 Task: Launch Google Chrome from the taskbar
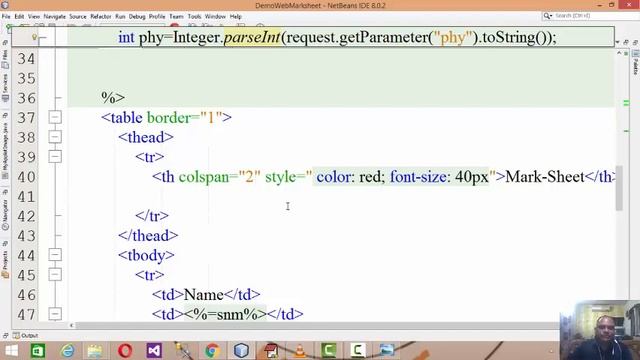212,351
